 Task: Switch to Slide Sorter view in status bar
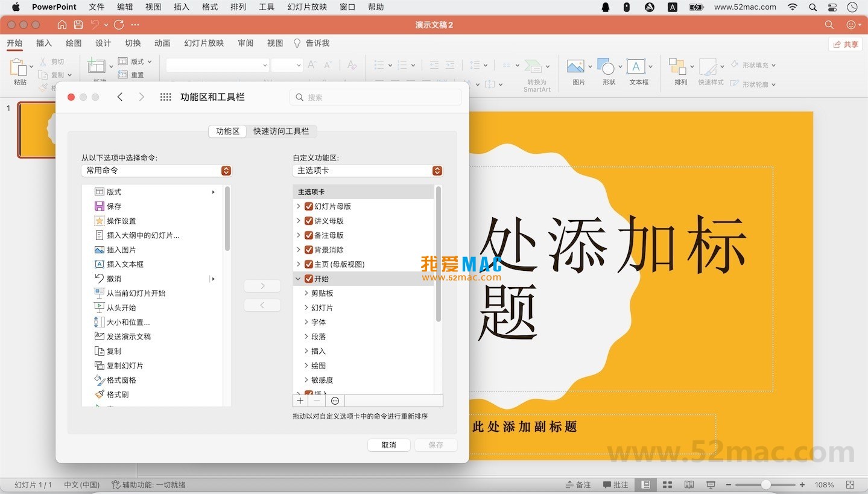click(x=667, y=484)
